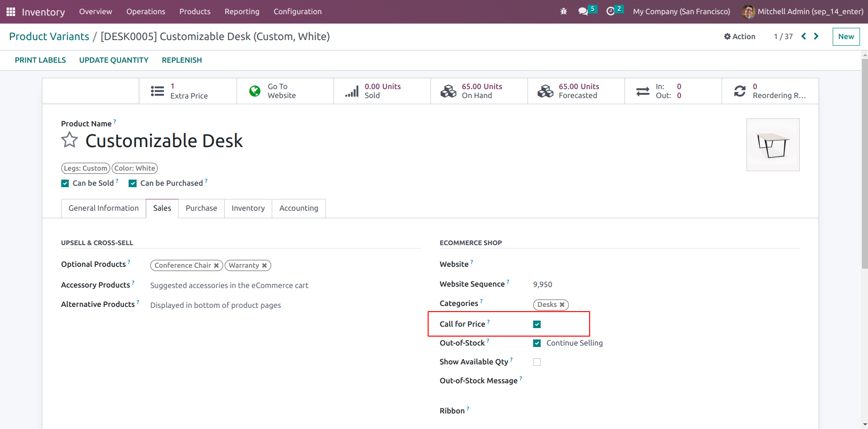Click the desk product image thumbnail

pyautogui.click(x=773, y=145)
